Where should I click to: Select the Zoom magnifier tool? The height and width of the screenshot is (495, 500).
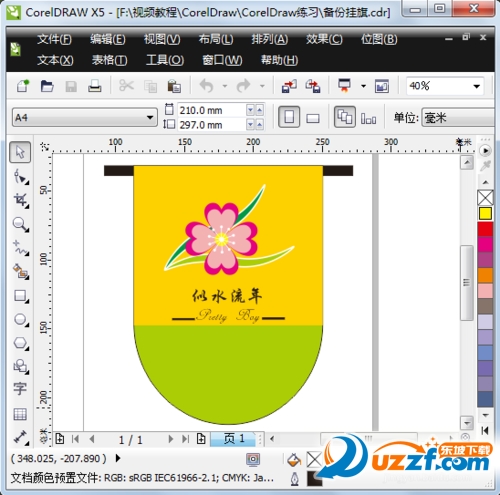21,224
